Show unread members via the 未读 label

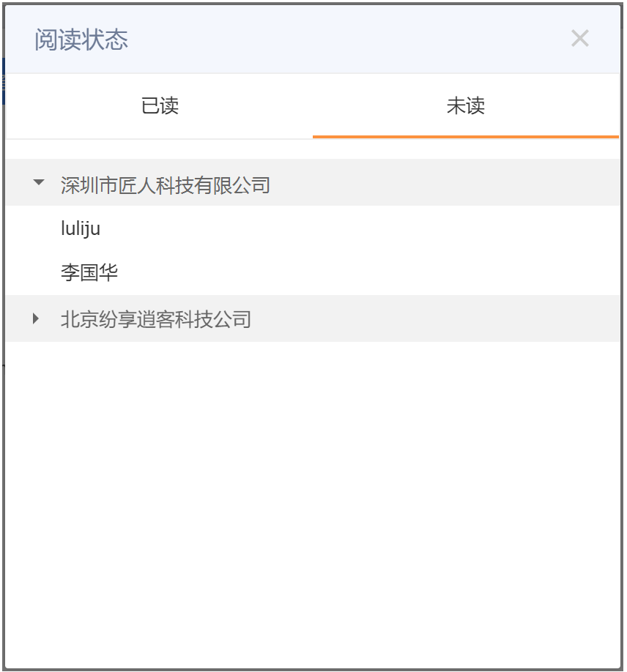click(466, 106)
